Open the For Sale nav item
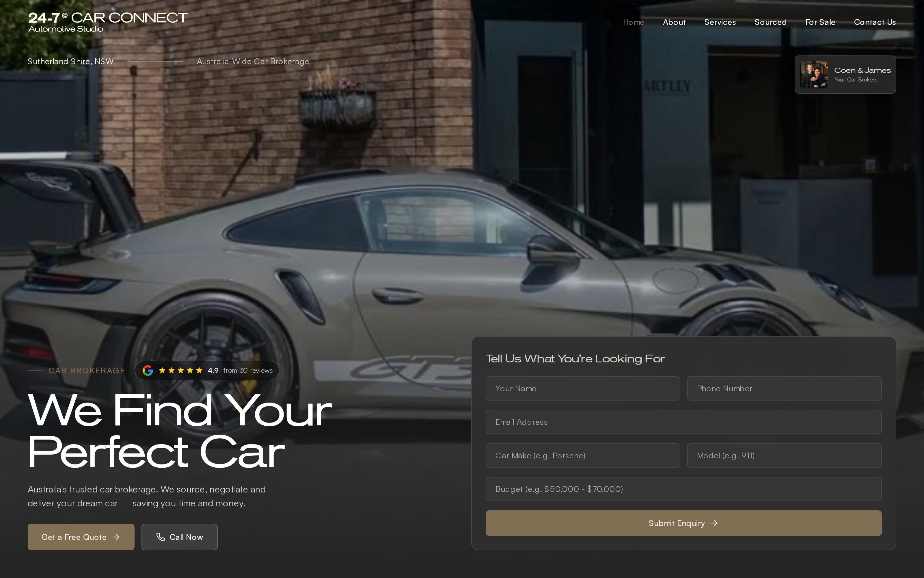Screen dimensions: 924x578 (820, 22)
